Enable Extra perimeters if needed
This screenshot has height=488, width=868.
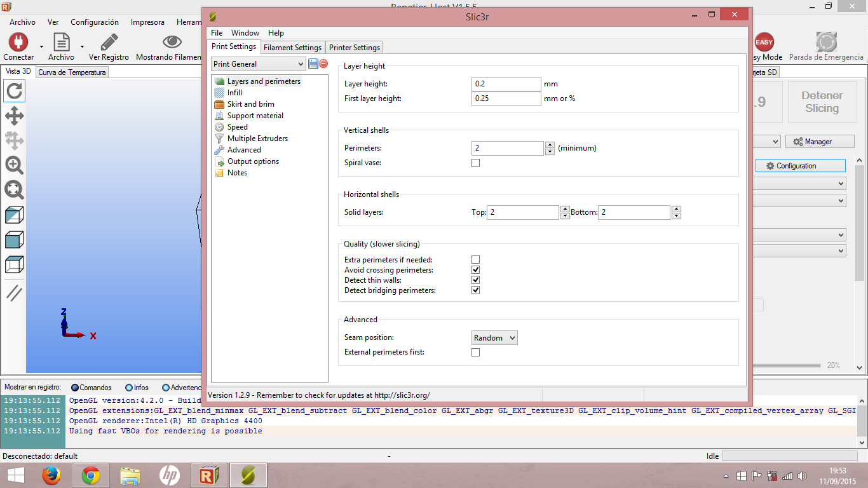pos(475,260)
